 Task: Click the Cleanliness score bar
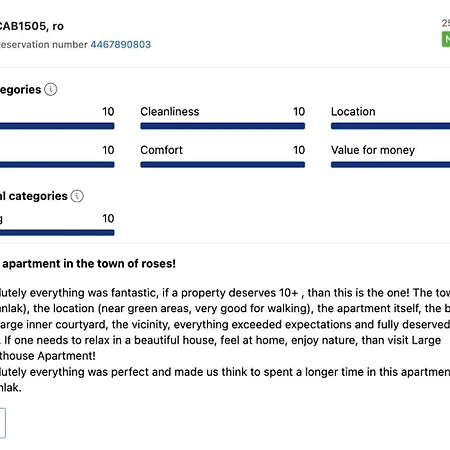[x=223, y=126]
